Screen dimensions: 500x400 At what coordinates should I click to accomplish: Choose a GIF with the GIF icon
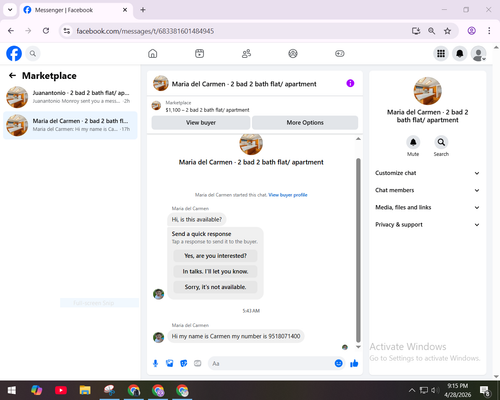(x=198, y=363)
